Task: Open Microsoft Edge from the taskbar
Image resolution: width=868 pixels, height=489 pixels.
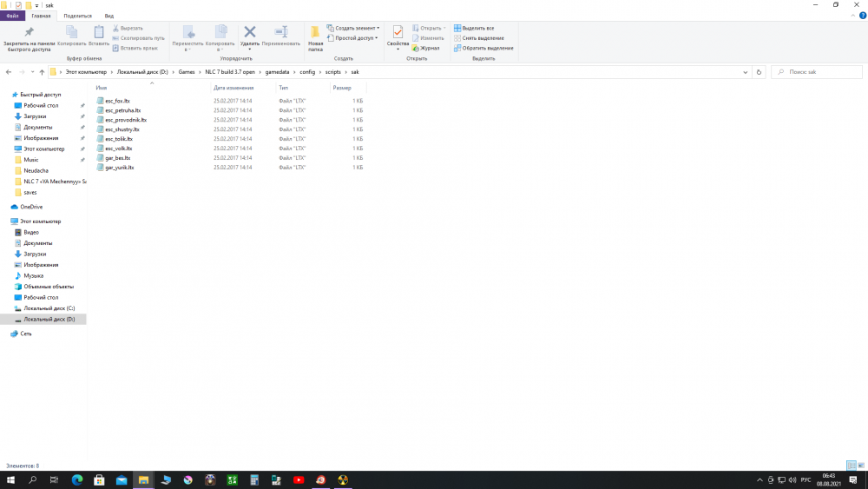Action: (x=76, y=479)
